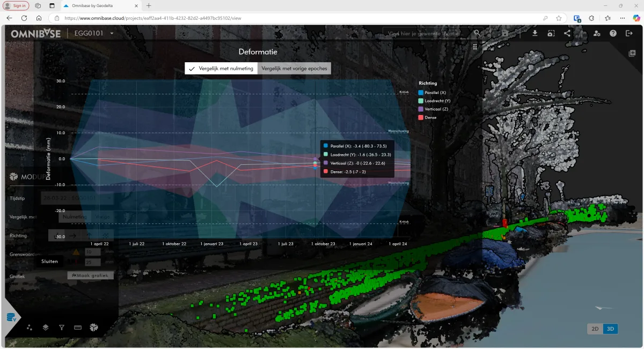
Task: Select Nulmeting comparison option in side panel
Action: click(x=74, y=217)
